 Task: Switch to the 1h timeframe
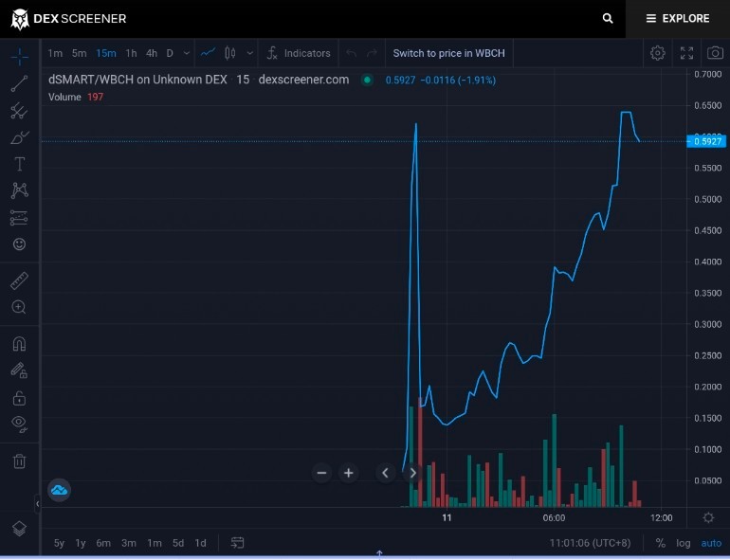click(x=131, y=53)
